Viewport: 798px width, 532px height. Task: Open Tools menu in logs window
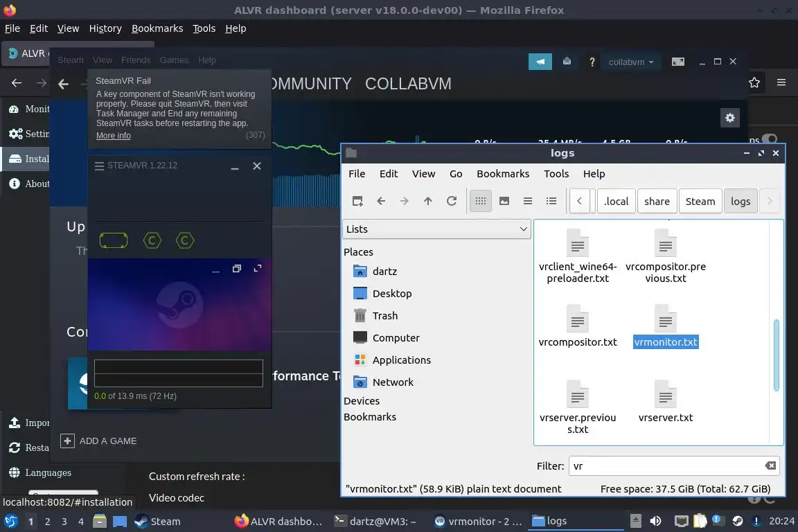[x=556, y=174]
